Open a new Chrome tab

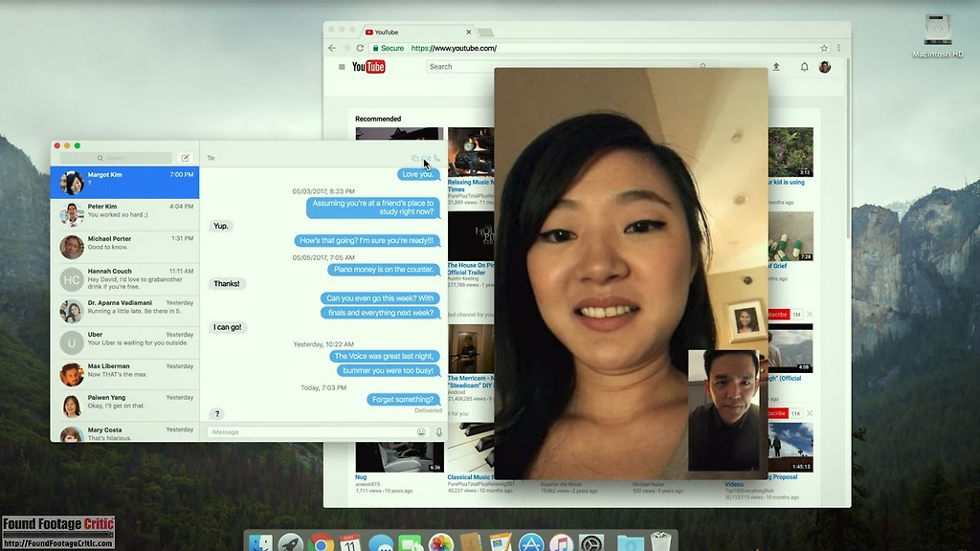click(x=485, y=33)
